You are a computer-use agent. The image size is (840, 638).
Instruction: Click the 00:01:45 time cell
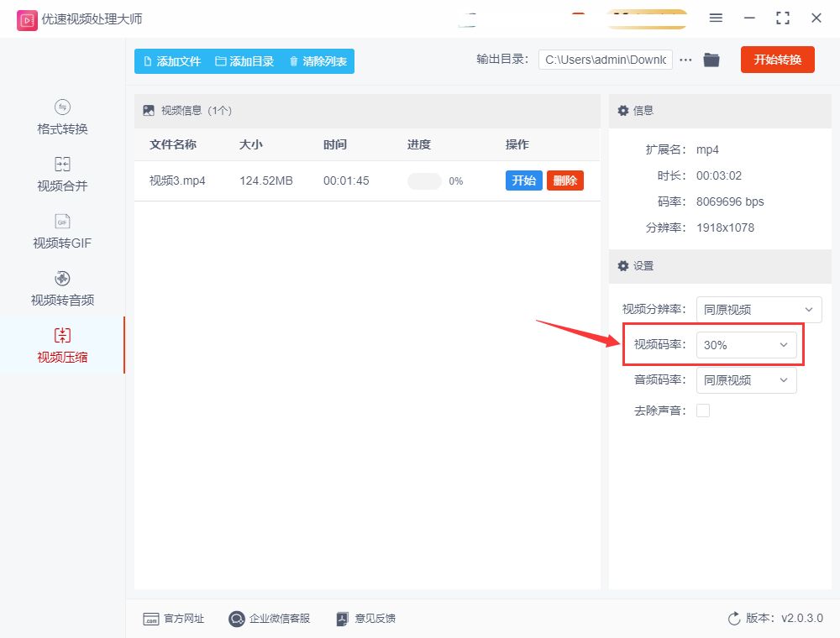[x=346, y=181]
